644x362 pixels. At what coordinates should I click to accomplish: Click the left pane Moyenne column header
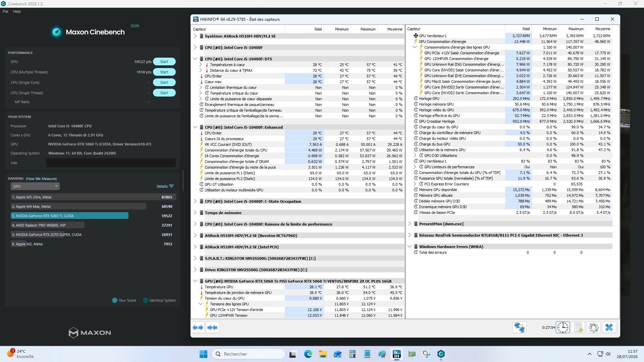(391, 29)
